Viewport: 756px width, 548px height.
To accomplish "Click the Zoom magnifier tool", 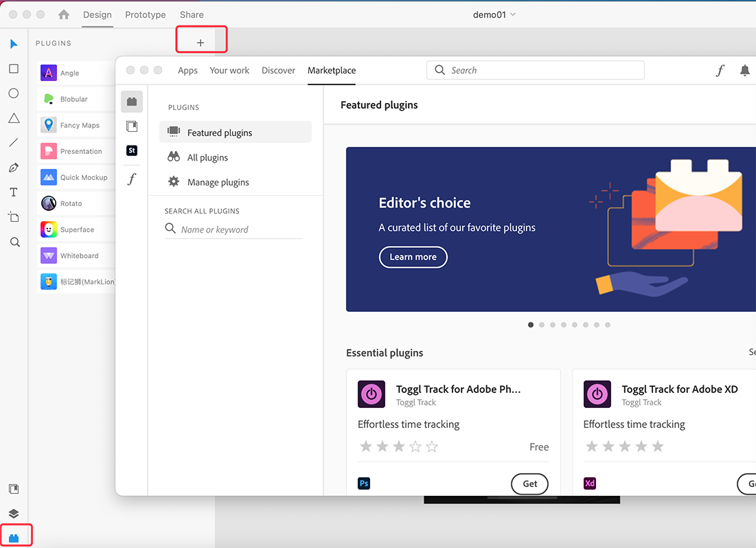I will coord(14,242).
